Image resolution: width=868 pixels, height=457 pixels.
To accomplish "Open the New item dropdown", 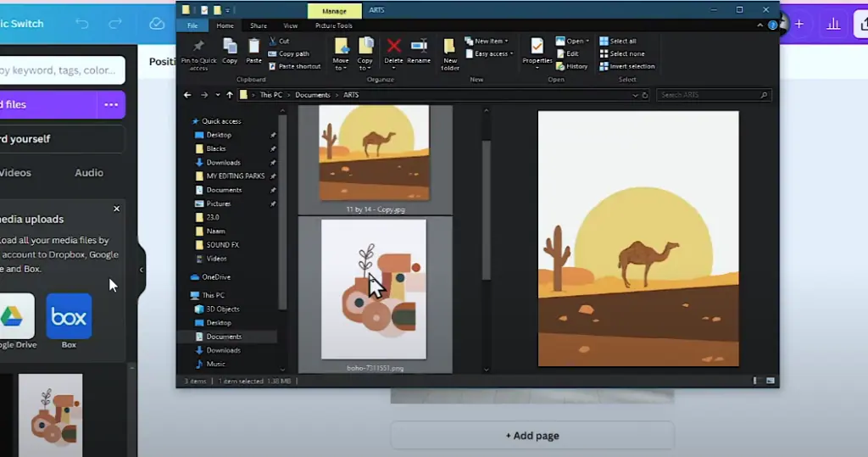I will [490, 41].
